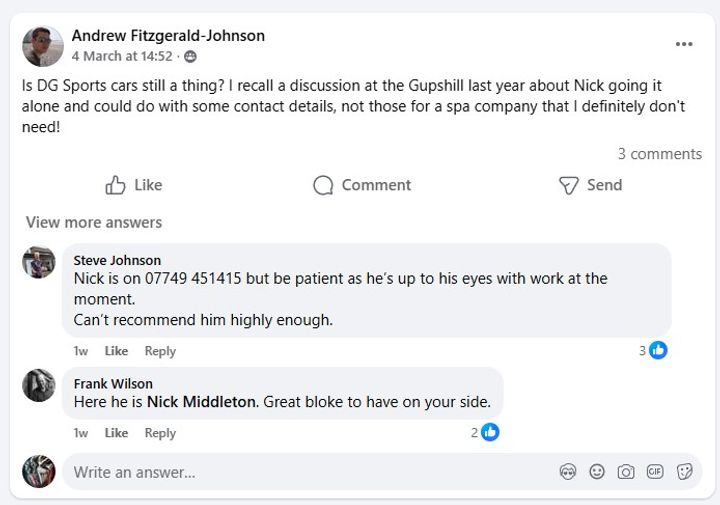
Task: Click the Comment button on the post
Action: (361, 185)
